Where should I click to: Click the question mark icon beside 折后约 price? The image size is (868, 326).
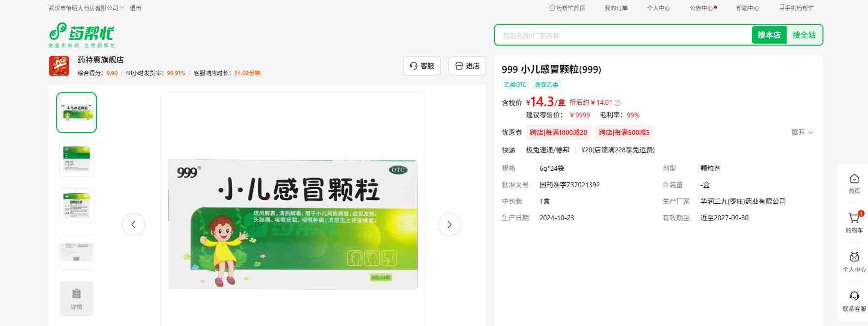tap(618, 103)
